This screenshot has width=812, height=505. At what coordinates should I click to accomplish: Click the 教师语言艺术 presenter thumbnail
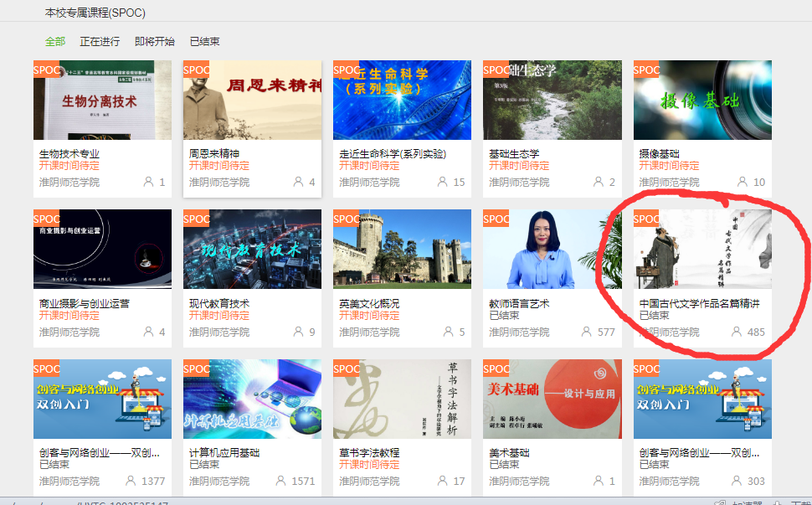click(x=552, y=249)
